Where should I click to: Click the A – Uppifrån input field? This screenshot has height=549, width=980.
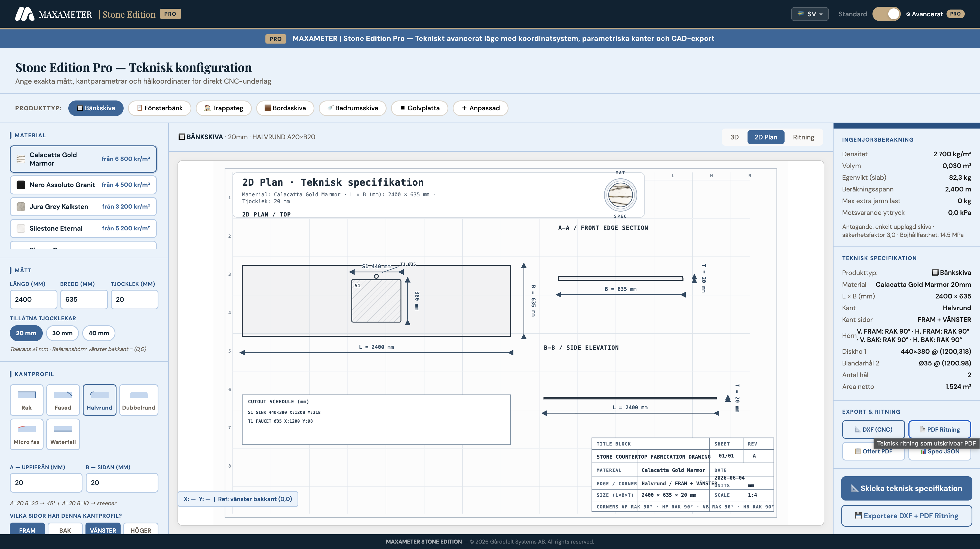[x=46, y=483]
